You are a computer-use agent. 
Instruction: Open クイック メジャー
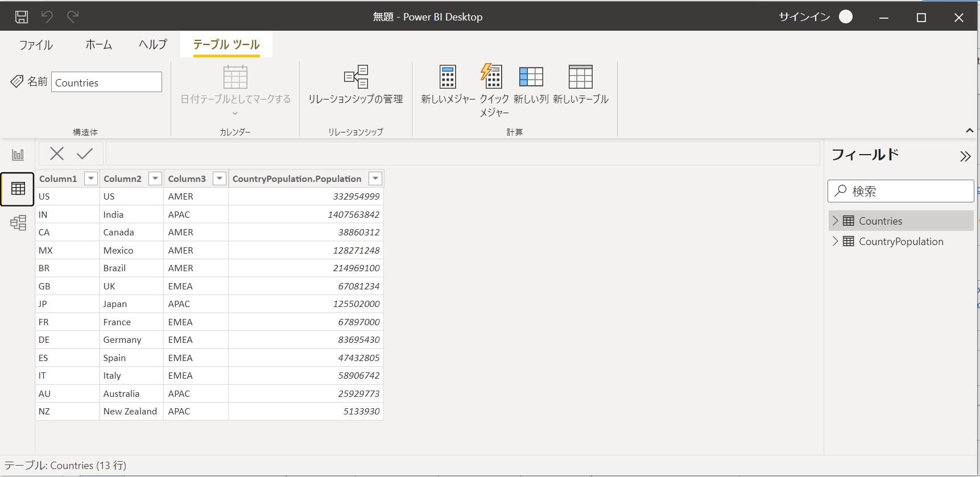494,91
